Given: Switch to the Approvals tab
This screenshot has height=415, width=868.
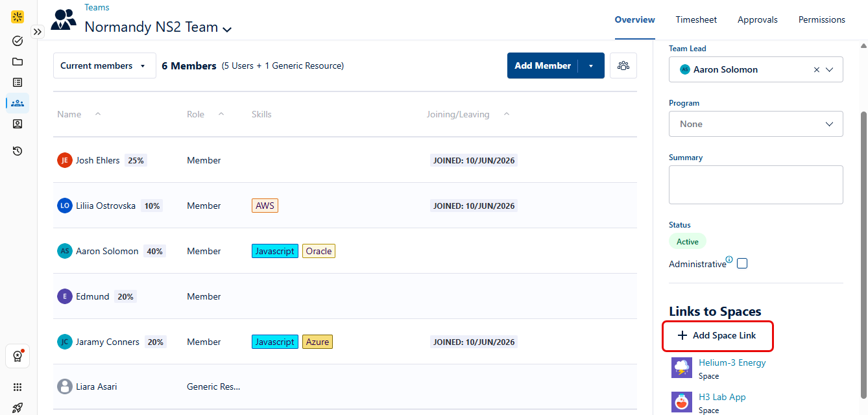Looking at the screenshot, I should [758, 19].
